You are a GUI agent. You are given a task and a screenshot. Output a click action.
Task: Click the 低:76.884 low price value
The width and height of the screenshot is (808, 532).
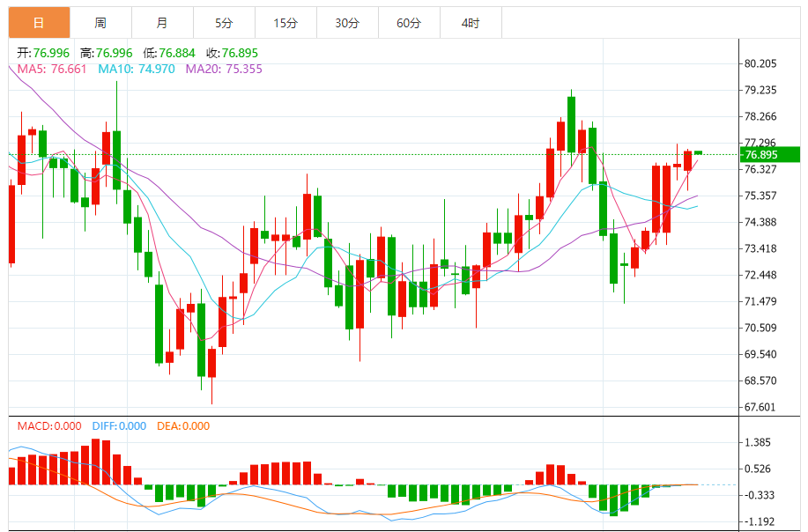[x=169, y=53]
